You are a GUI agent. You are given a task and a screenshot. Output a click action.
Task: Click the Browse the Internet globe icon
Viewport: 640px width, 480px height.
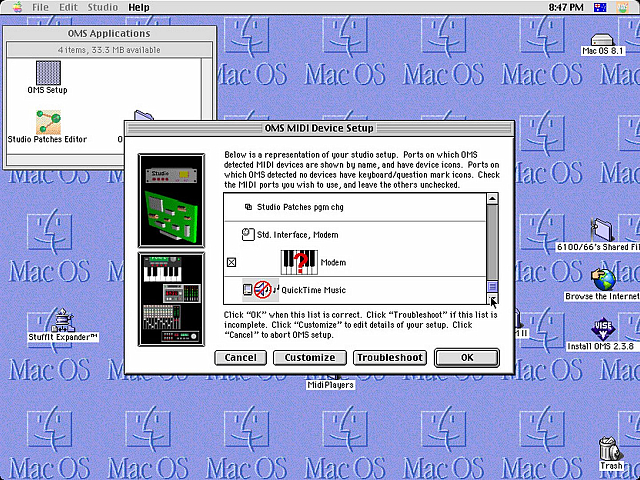point(603,279)
